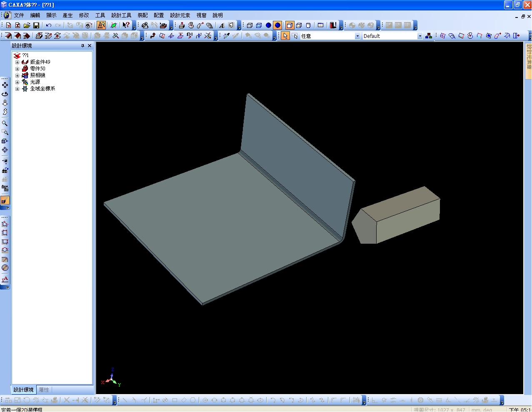Click the open folder icon
The width and height of the screenshot is (532, 412).
tap(27, 25)
